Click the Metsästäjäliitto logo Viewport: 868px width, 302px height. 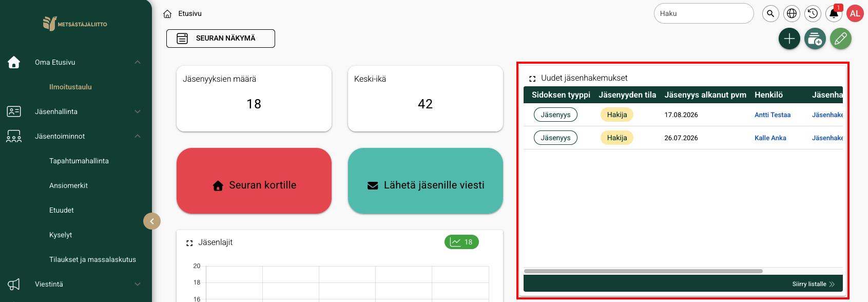(x=75, y=24)
